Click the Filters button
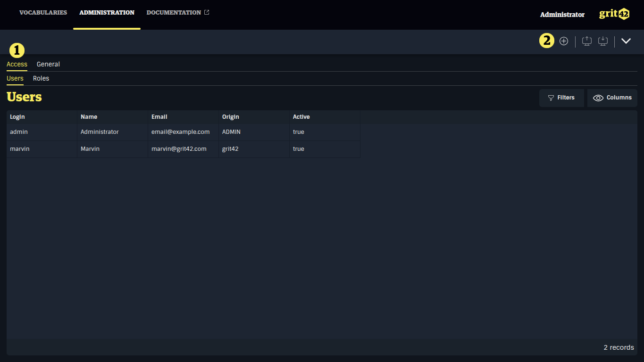The height and width of the screenshot is (362, 644). tap(561, 98)
